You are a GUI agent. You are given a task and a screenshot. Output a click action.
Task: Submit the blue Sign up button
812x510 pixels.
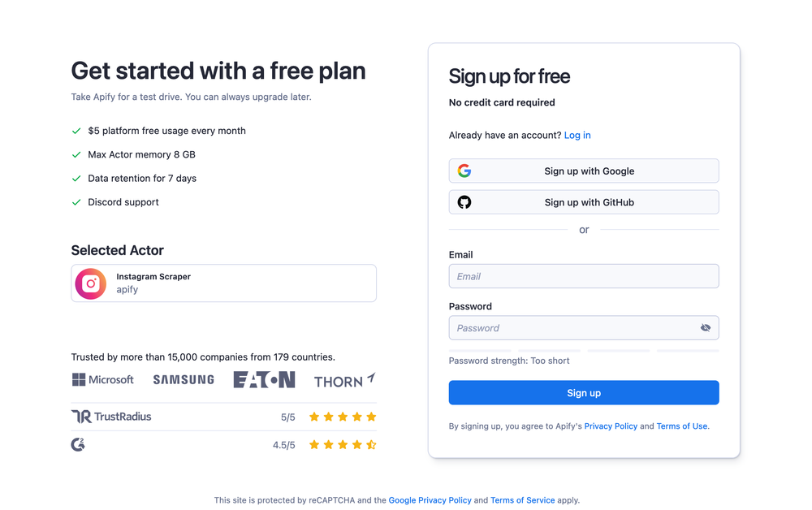click(584, 393)
